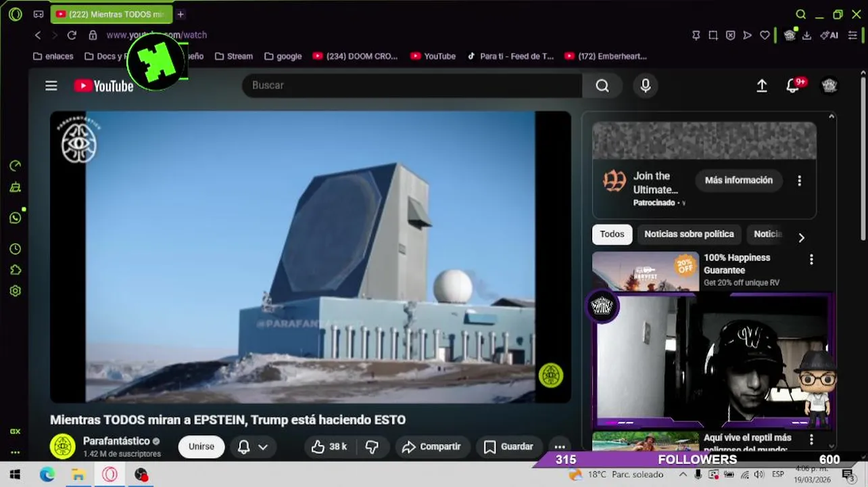
Task: Click the ad blocker shield icon
Action: (x=730, y=35)
